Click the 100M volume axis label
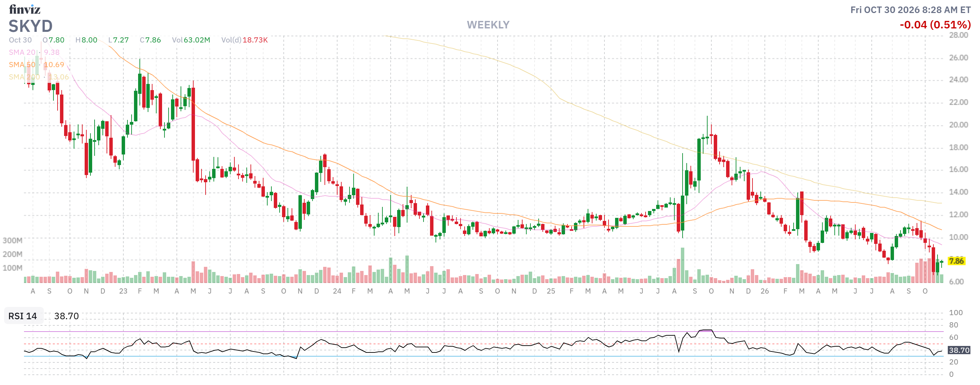The height and width of the screenshot is (385, 980). pyautogui.click(x=13, y=268)
